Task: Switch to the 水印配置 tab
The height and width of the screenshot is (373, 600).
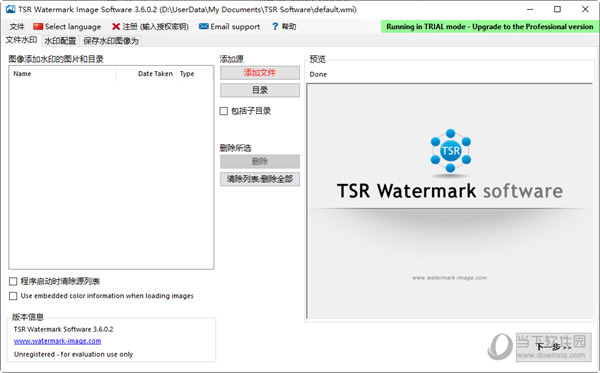Action: 60,41
